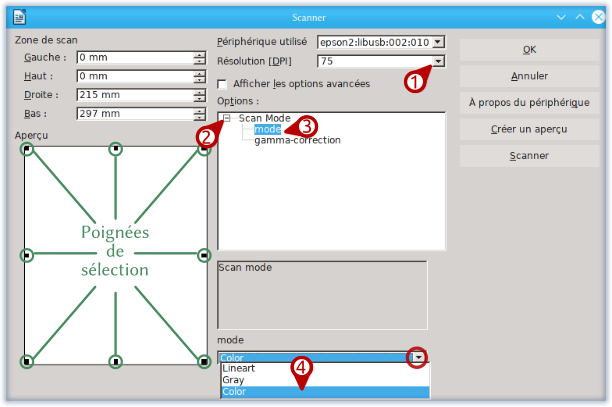This screenshot has width=612, height=407.
Task: Click the middle-left selection handle in preview
Action: tap(28, 255)
